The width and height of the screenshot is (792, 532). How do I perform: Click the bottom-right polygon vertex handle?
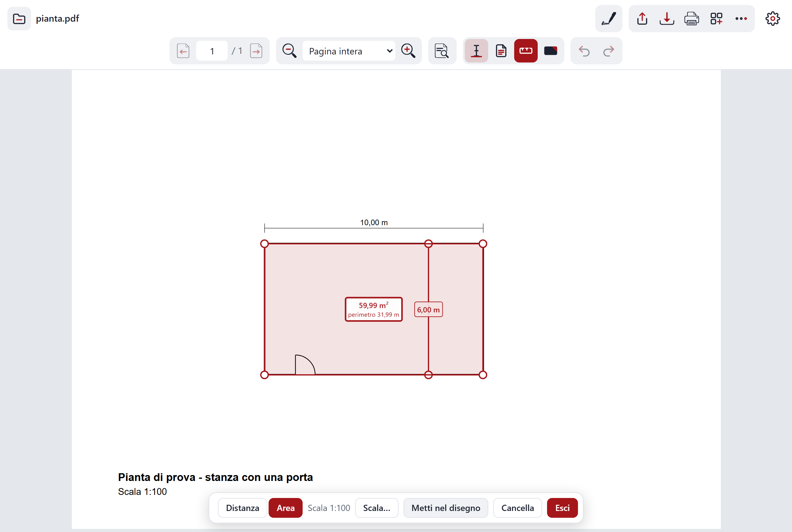[483, 375]
